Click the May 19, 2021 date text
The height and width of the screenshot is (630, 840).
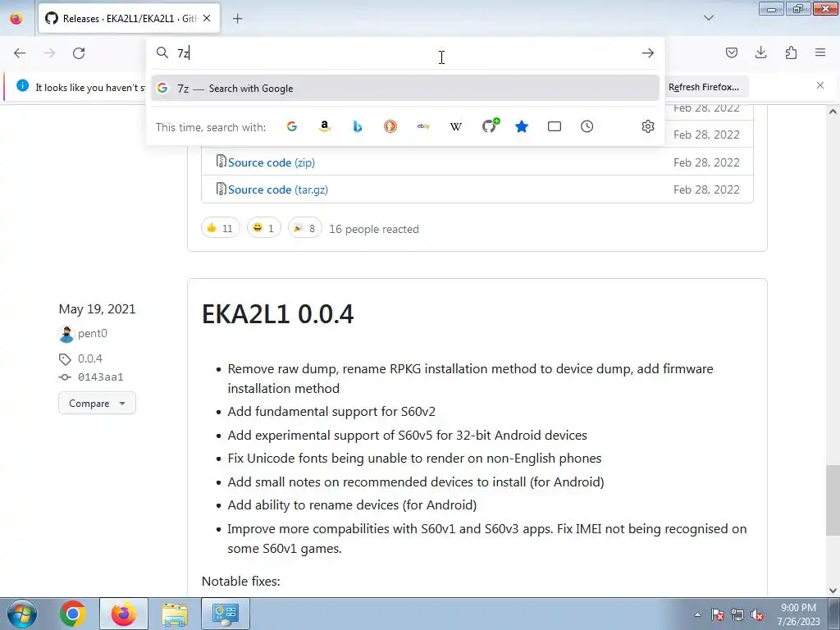(97, 309)
